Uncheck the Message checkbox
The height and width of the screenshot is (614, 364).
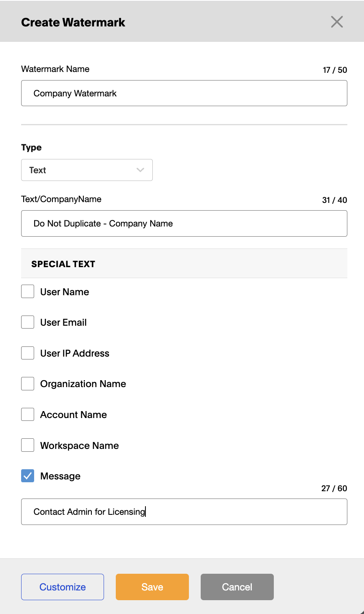tap(28, 476)
